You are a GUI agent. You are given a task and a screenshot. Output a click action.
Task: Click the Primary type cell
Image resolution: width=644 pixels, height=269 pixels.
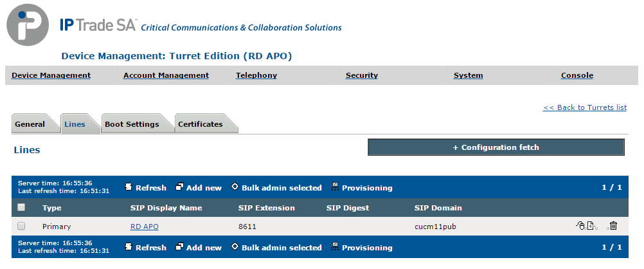(57, 227)
